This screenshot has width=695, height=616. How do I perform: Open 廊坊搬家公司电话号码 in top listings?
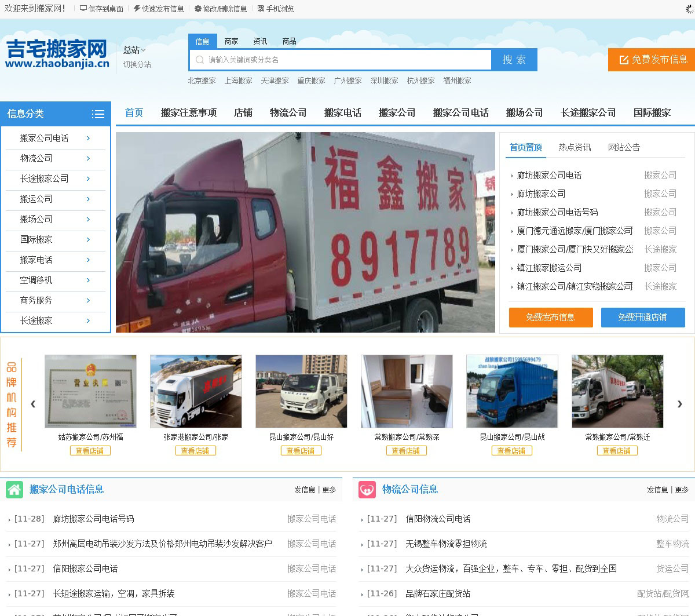pyautogui.click(x=557, y=212)
